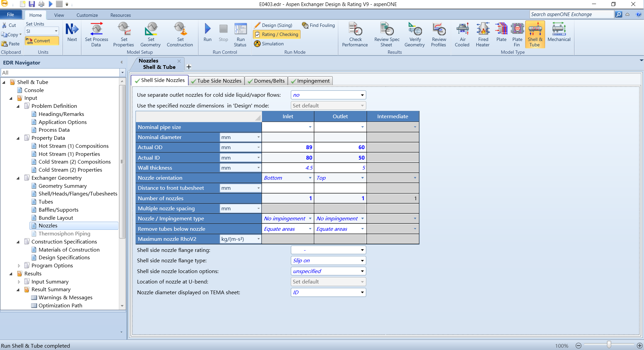644x350 pixels.
Task: Switch to the Customize ribbon tab
Action: tap(87, 15)
